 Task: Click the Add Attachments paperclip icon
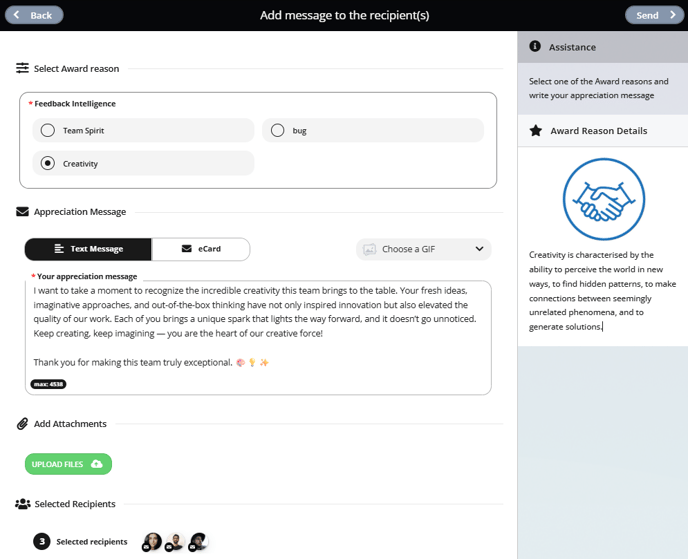pyautogui.click(x=22, y=423)
